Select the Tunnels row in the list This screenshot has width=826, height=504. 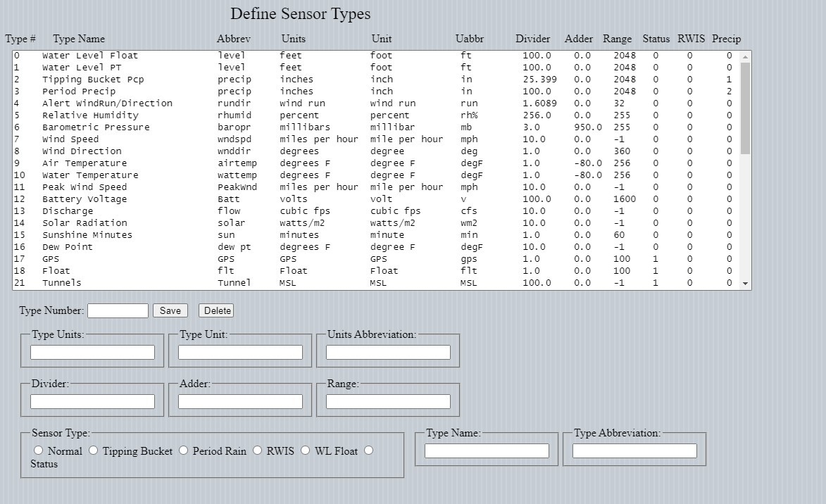(62, 283)
